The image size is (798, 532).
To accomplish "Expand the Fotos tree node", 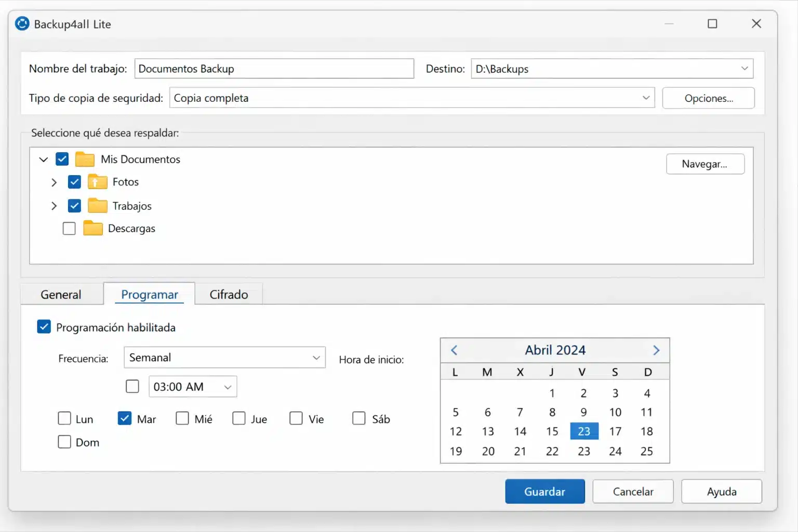I will click(54, 182).
